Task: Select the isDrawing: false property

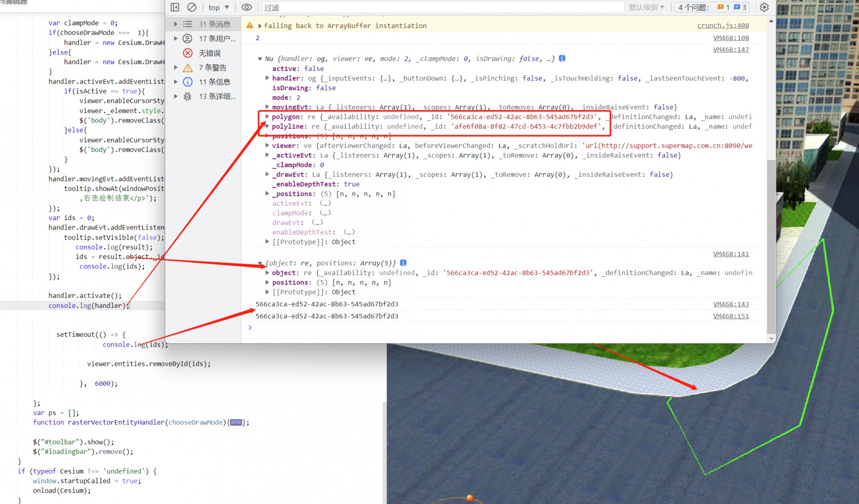Action: pyautogui.click(x=304, y=88)
